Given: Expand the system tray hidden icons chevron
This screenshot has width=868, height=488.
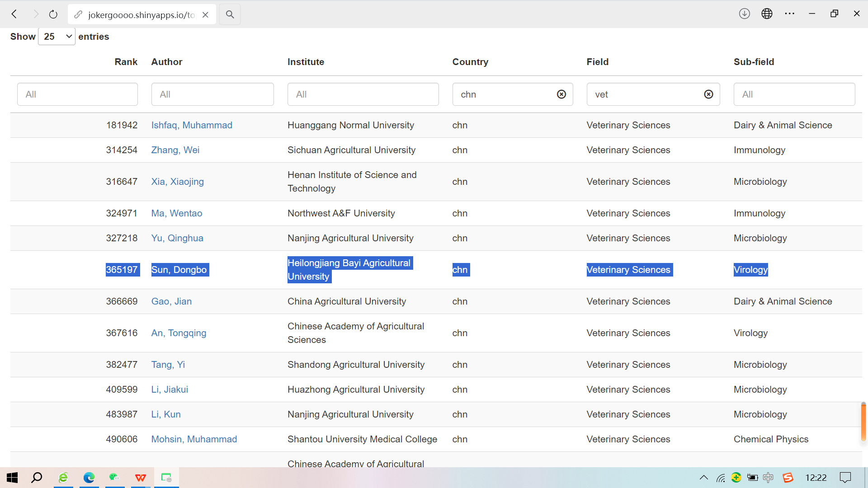Looking at the screenshot, I should (x=703, y=478).
